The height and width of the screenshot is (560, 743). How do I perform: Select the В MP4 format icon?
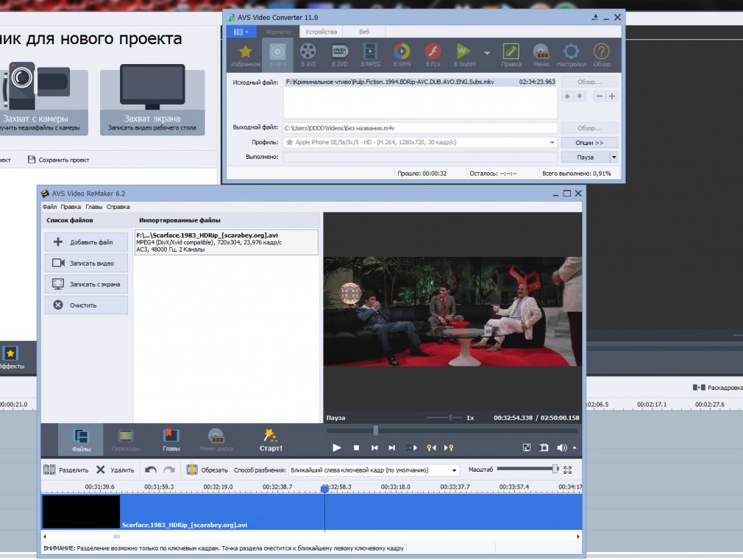(277, 55)
